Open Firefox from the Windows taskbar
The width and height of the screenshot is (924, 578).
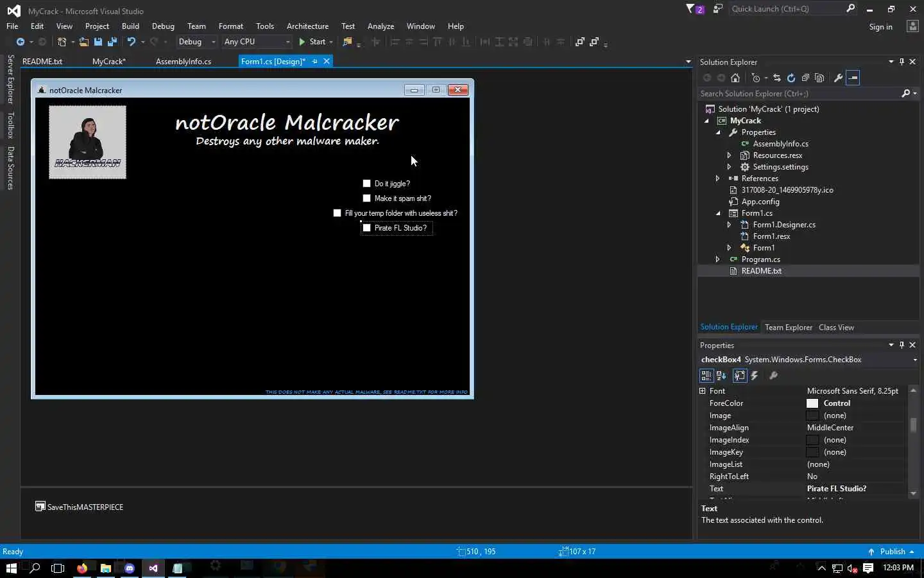click(82, 568)
